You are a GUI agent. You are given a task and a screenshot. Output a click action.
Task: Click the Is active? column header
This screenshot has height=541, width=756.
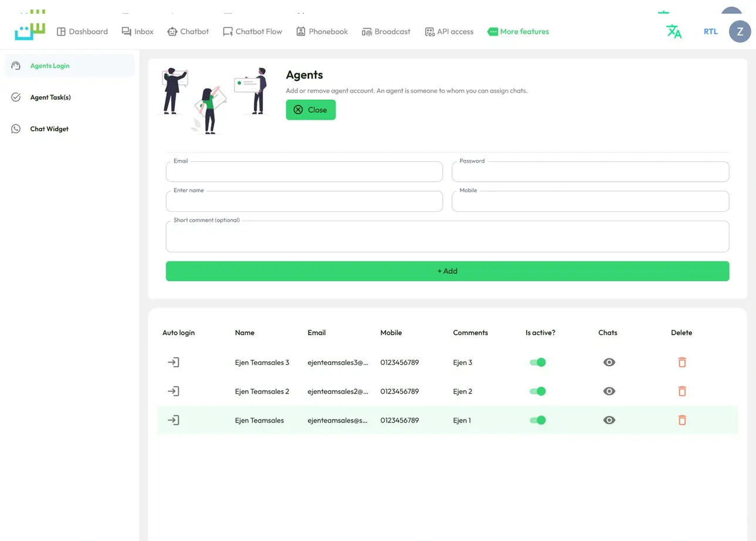pyautogui.click(x=540, y=333)
